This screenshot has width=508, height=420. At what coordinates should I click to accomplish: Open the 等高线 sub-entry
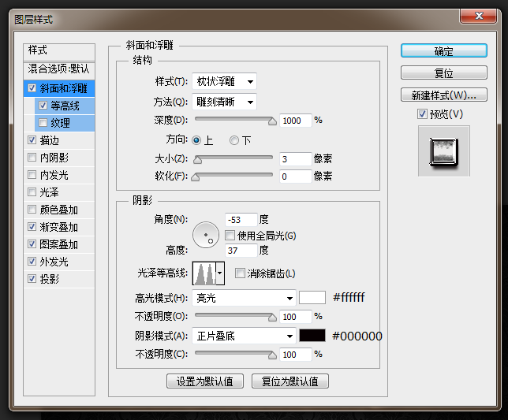65,106
